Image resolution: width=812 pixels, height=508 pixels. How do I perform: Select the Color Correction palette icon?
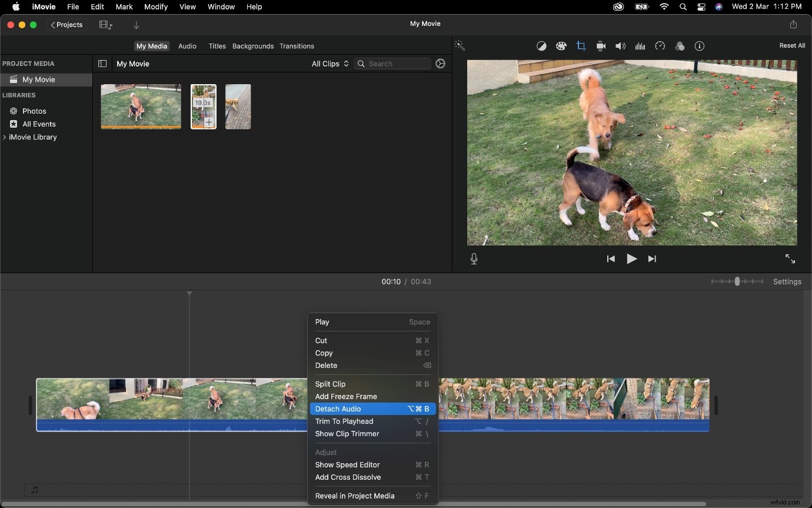(561, 46)
